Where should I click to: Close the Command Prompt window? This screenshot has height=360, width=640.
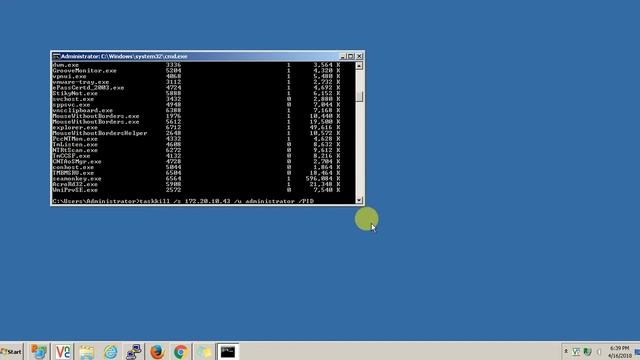pyautogui.click(x=359, y=56)
